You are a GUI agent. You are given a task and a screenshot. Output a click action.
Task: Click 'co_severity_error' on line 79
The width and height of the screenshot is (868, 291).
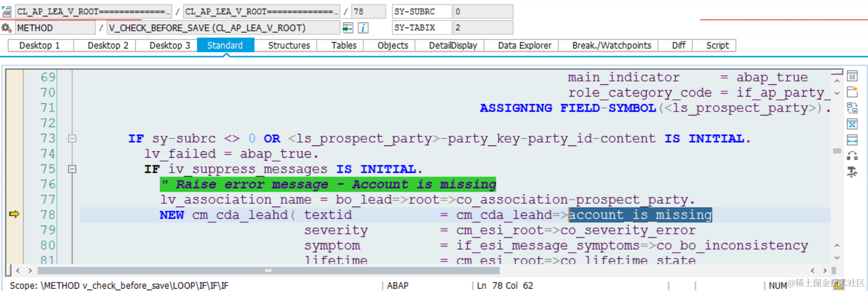point(628,230)
